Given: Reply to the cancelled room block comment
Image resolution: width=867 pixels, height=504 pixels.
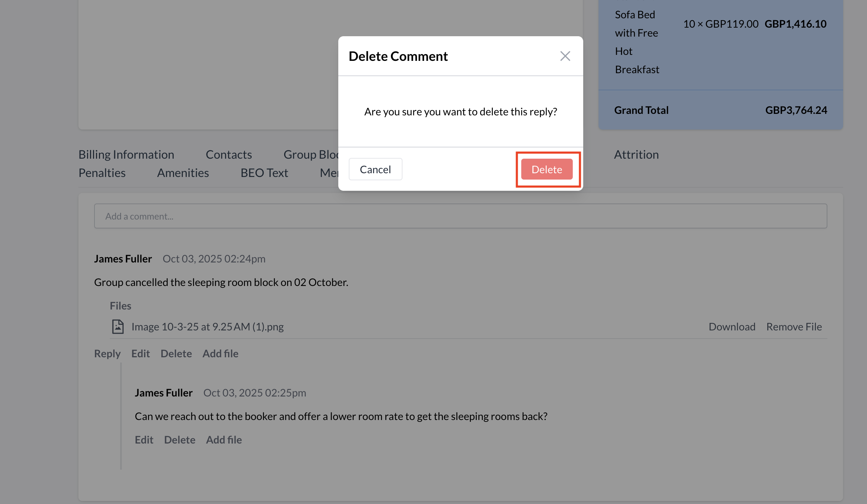Looking at the screenshot, I should pyautogui.click(x=107, y=354).
